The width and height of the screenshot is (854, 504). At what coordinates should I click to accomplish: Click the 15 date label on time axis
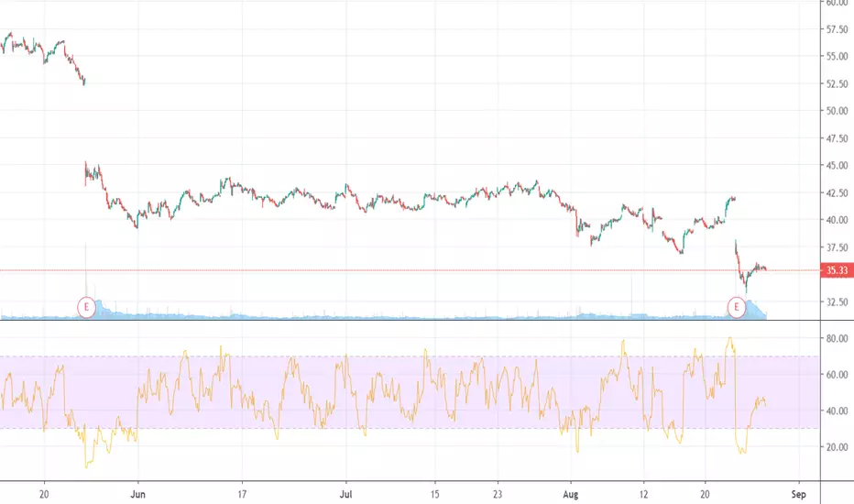point(434,495)
